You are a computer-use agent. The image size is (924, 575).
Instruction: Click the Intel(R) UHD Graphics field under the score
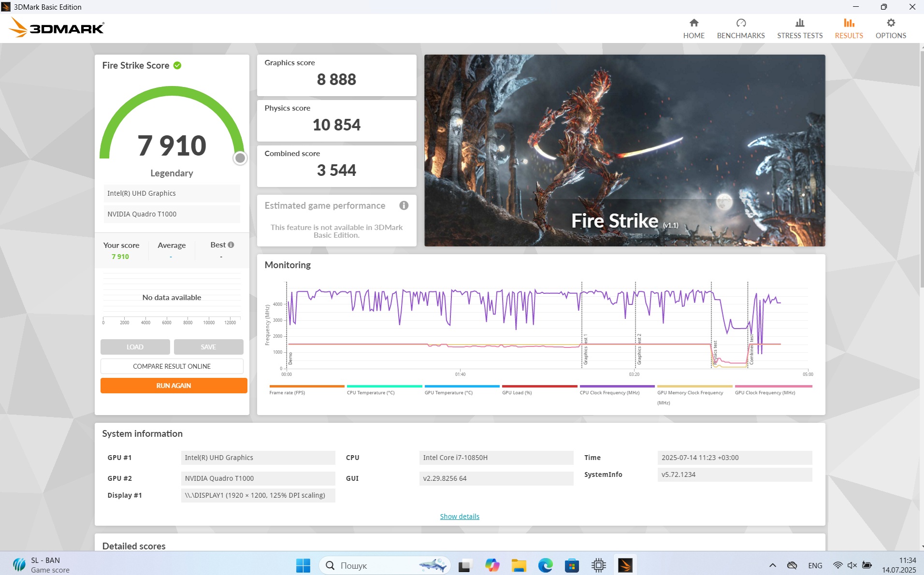(x=172, y=193)
